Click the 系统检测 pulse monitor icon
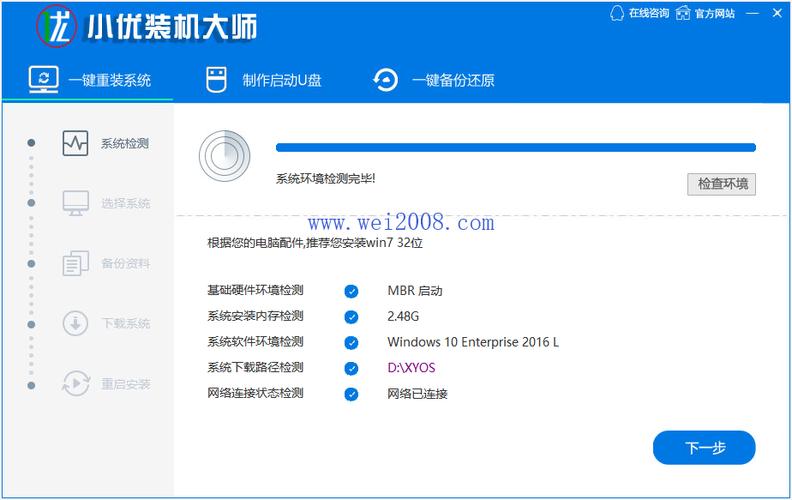The width and height of the screenshot is (792, 500). click(75, 143)
